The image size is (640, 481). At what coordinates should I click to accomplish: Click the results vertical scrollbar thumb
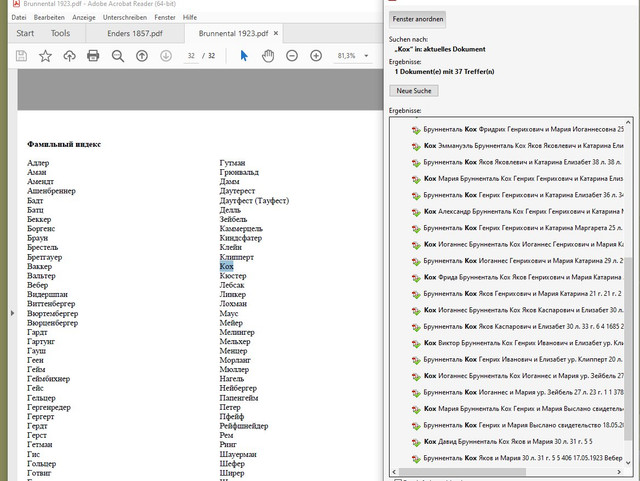pos(629,349)
